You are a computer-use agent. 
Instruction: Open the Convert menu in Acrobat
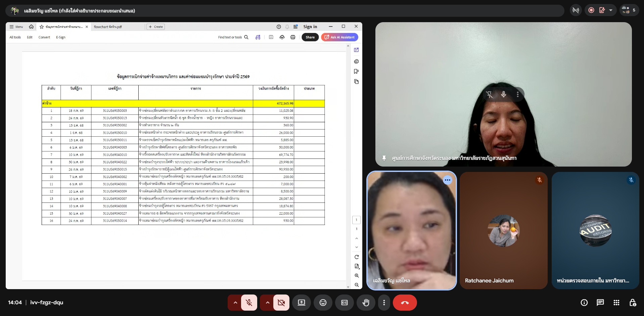44,37
